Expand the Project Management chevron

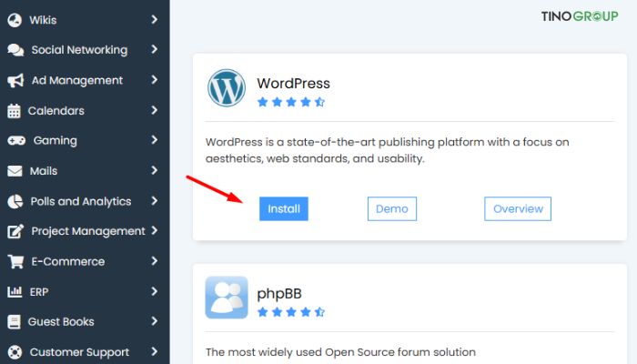point(155,231)
